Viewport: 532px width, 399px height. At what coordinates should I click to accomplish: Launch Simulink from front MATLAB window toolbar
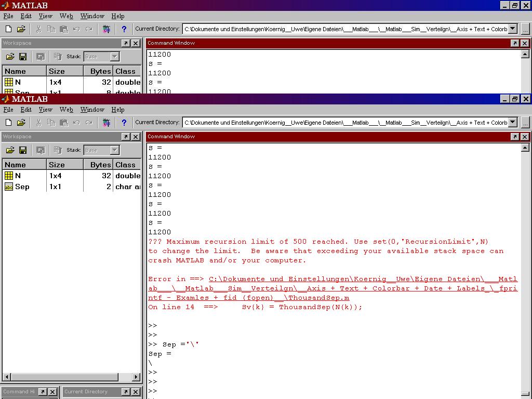(x=107, y=123)
